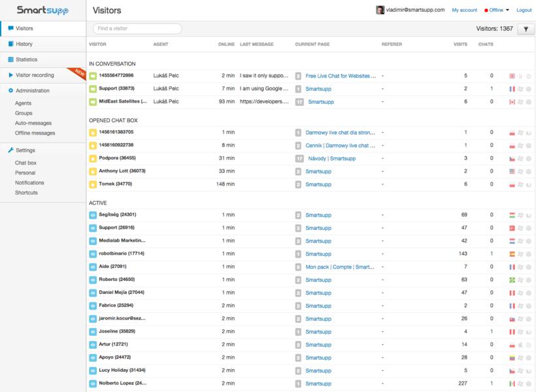
Task: Open the Offline status dropdown
Action: (497, 10)
